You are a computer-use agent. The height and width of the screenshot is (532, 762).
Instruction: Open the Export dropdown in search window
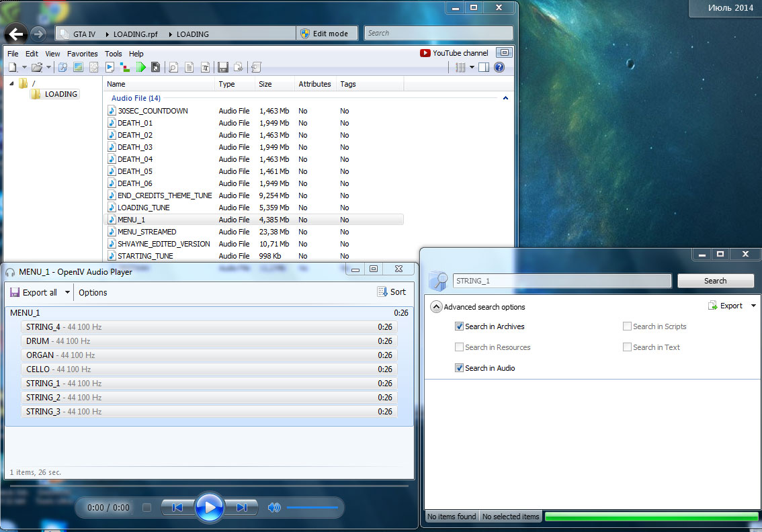pyautogui.click(x=753, y=306)
